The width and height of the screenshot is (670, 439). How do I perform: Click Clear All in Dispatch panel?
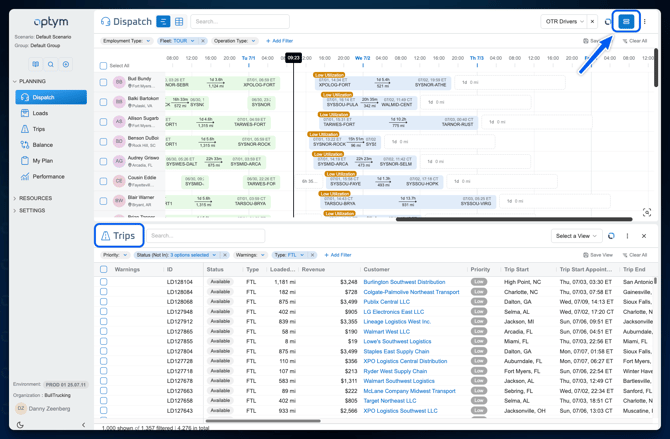click(x=635, y=41)
